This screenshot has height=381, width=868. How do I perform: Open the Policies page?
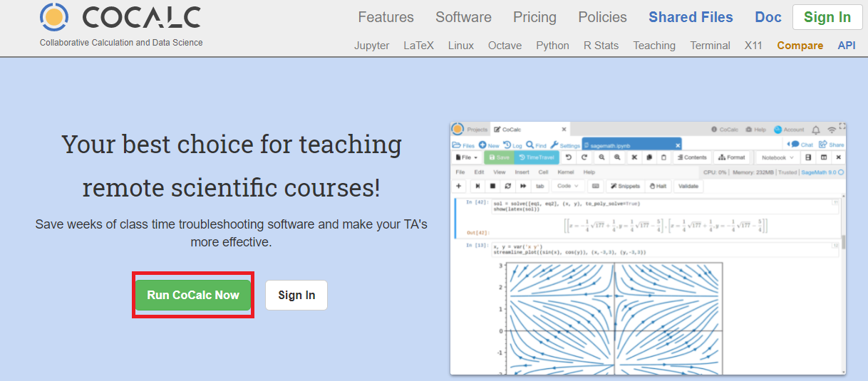(602, 17)
